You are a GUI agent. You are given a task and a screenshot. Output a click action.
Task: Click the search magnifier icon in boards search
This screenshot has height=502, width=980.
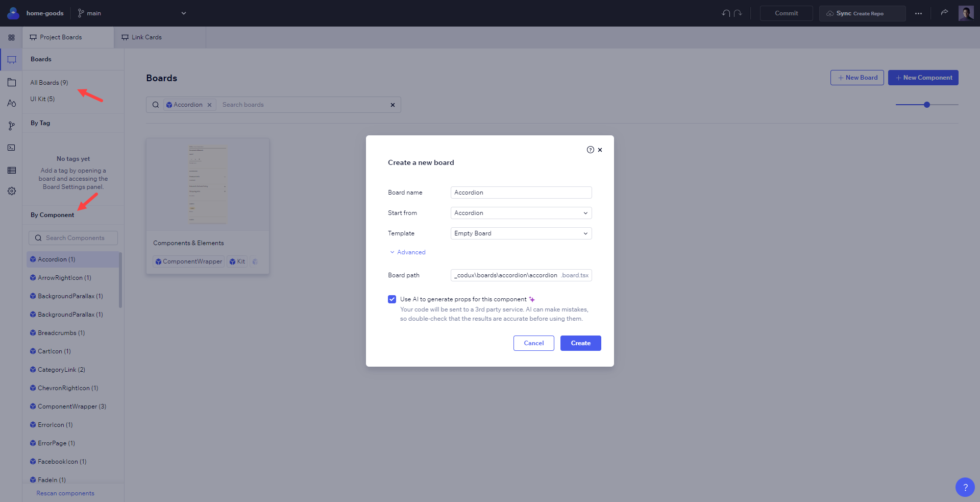coord(156,105)
